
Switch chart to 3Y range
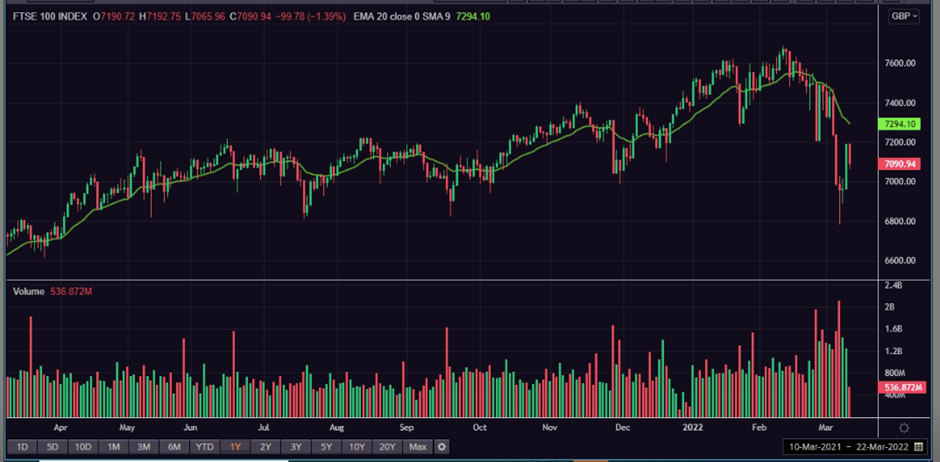pos(296,447)
